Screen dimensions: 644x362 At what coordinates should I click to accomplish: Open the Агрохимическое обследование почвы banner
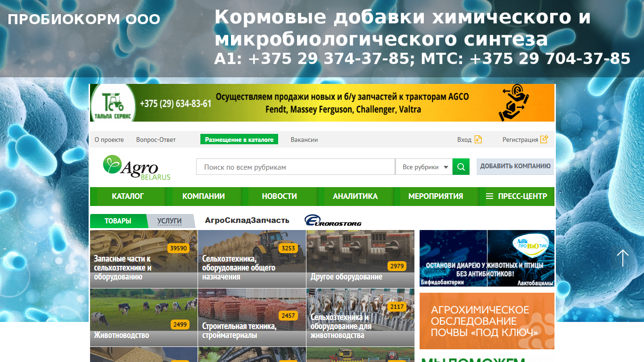pyautogui.click(x=487, y=321)
